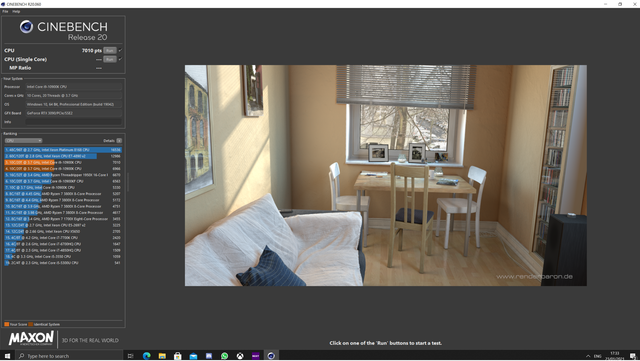This screenshot has width=640, height=361.
Task: Click the ENG language indicator
Action: tap(598, 356)
